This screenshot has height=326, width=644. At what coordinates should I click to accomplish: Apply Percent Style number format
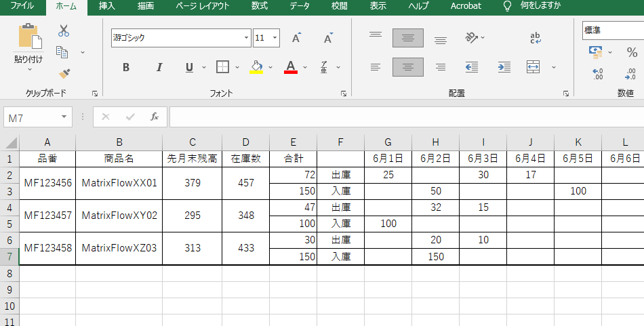click(631, 52)
